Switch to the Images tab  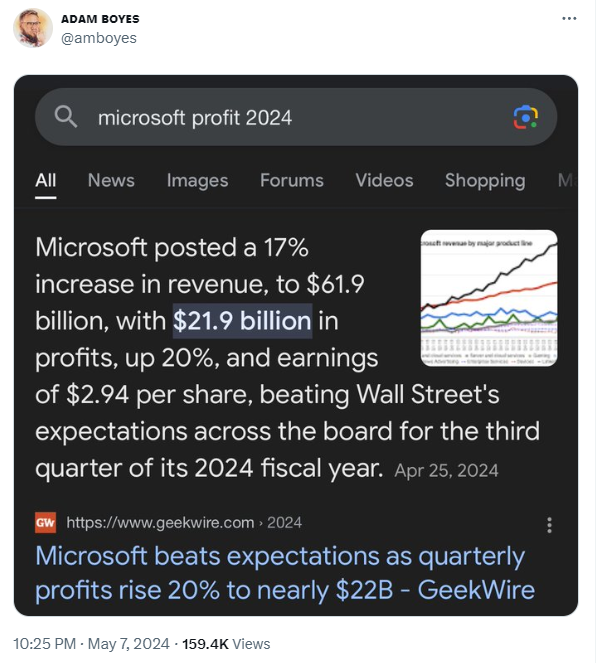pos(197,181)
